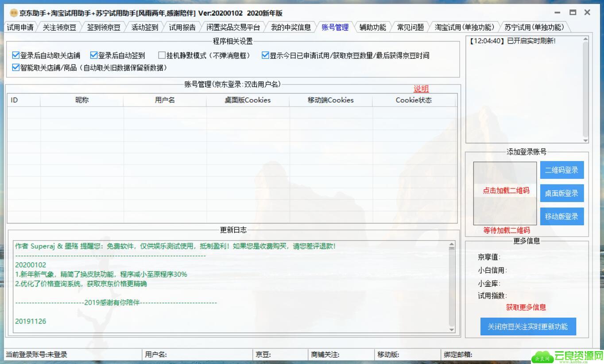Switch to the 关注领京豆 tab
This screenshot has height=364, width=604.
(x=59, y=27)
